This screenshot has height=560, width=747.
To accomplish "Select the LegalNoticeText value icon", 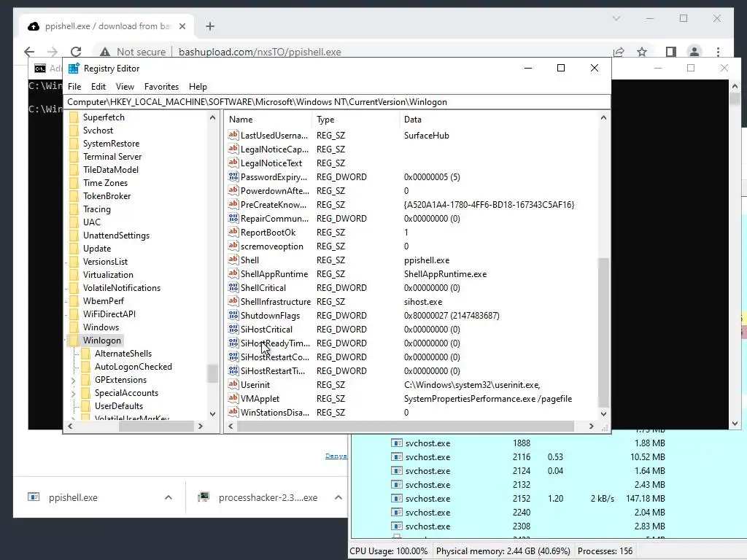I will click(x=233, y=163).
